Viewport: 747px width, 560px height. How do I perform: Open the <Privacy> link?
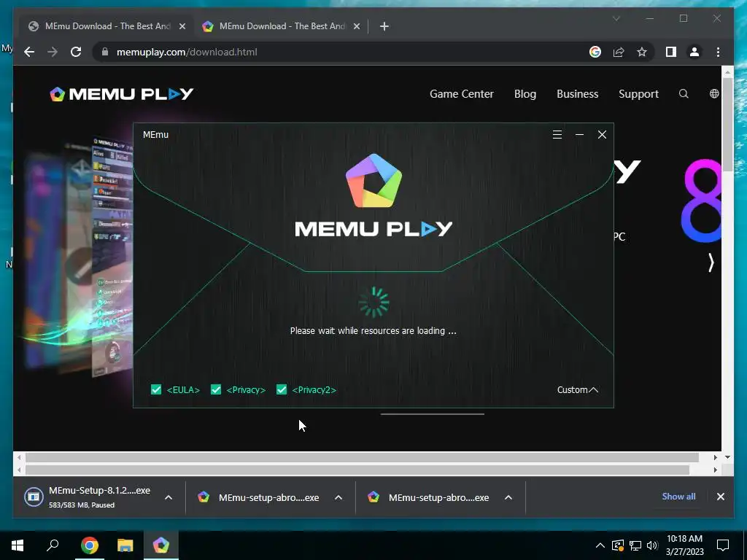(246, 389)
